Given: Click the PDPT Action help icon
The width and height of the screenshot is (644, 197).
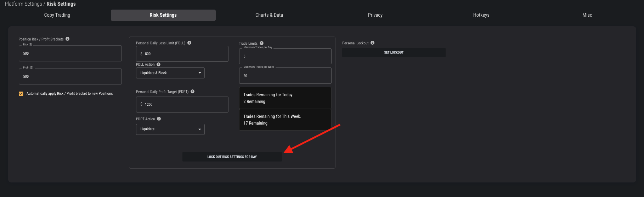Looking at the screenshot, I should click(x=159, y=119).
